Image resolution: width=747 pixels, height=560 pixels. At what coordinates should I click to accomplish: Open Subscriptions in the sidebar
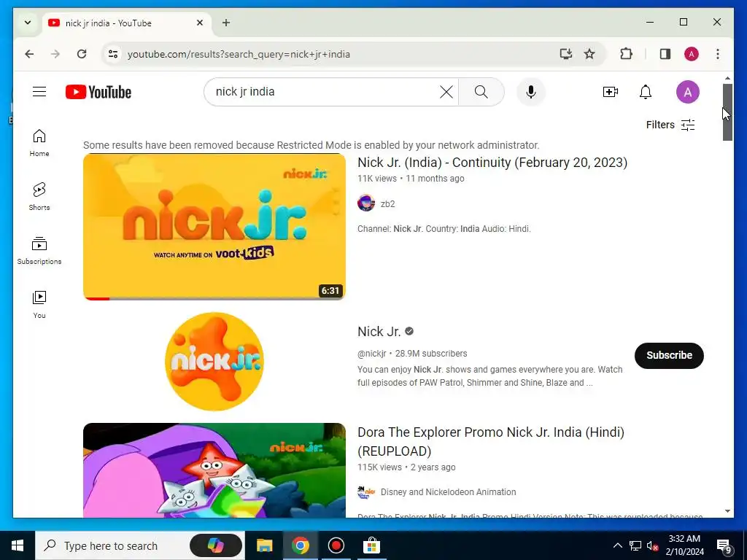(39, 251)
